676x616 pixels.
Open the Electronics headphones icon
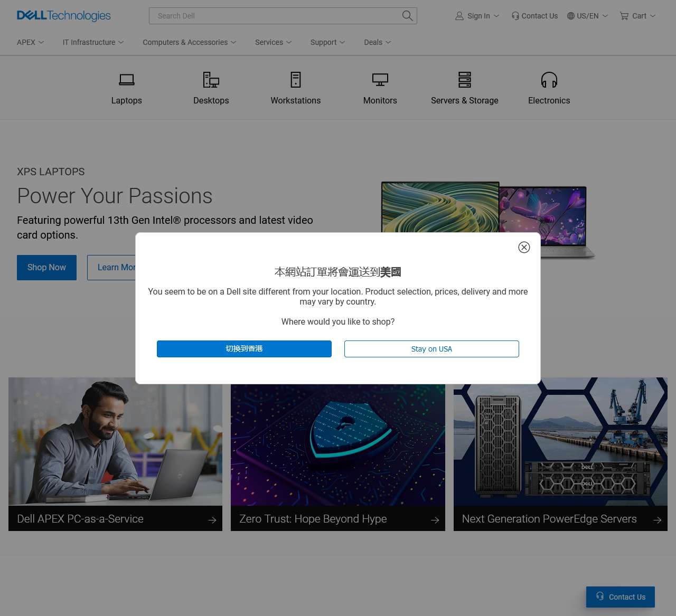click(549, 80)
